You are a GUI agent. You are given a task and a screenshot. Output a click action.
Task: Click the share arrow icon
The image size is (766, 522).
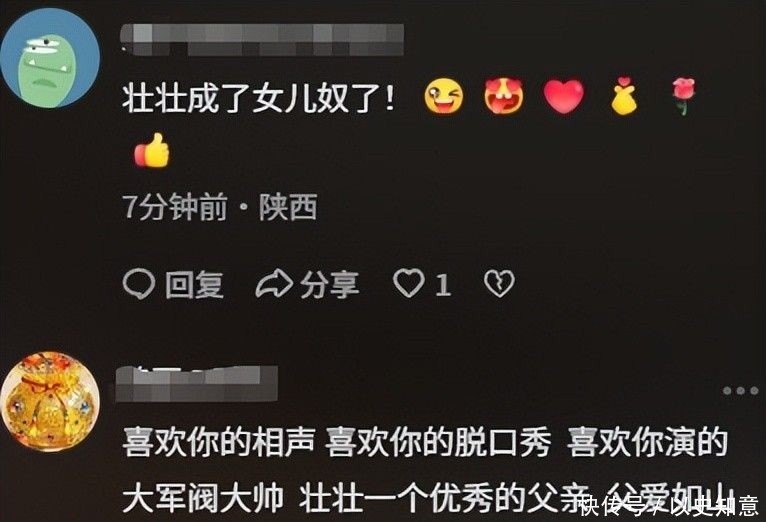[x=274, y=284]
